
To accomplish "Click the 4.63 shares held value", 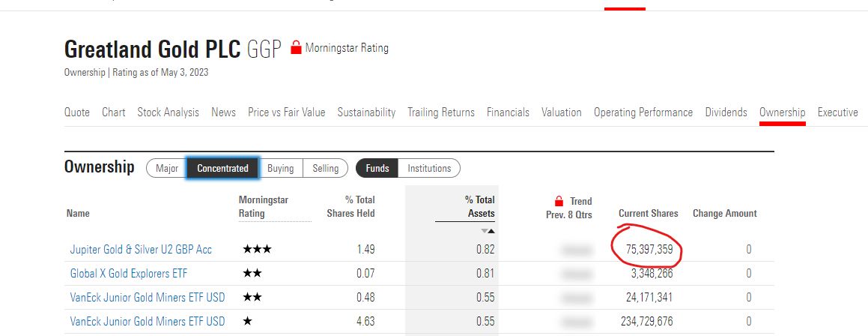I will click(366, 321).
